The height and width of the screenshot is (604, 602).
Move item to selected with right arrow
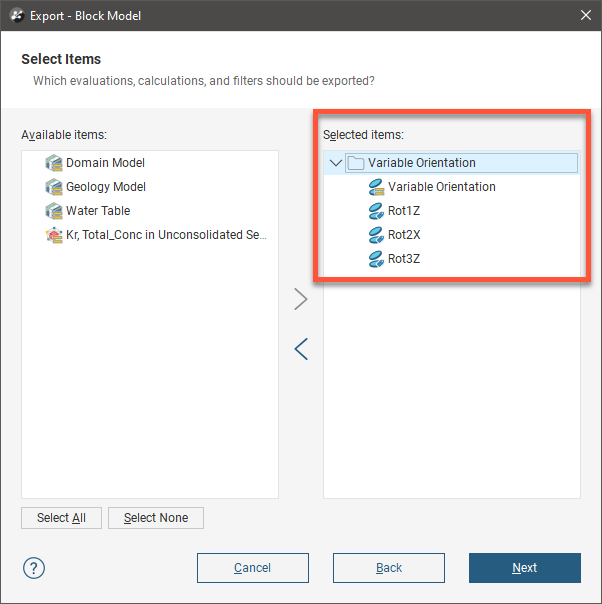pyautogui.click(x=301, y=299)
